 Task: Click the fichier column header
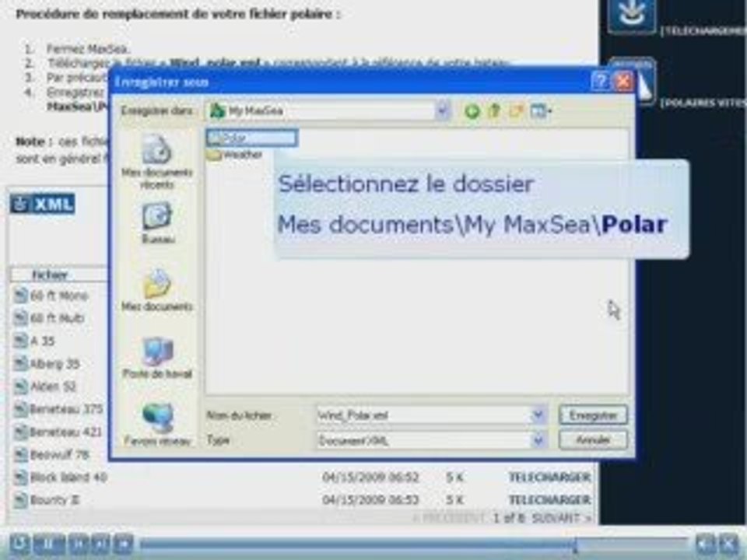click(50, 275)
